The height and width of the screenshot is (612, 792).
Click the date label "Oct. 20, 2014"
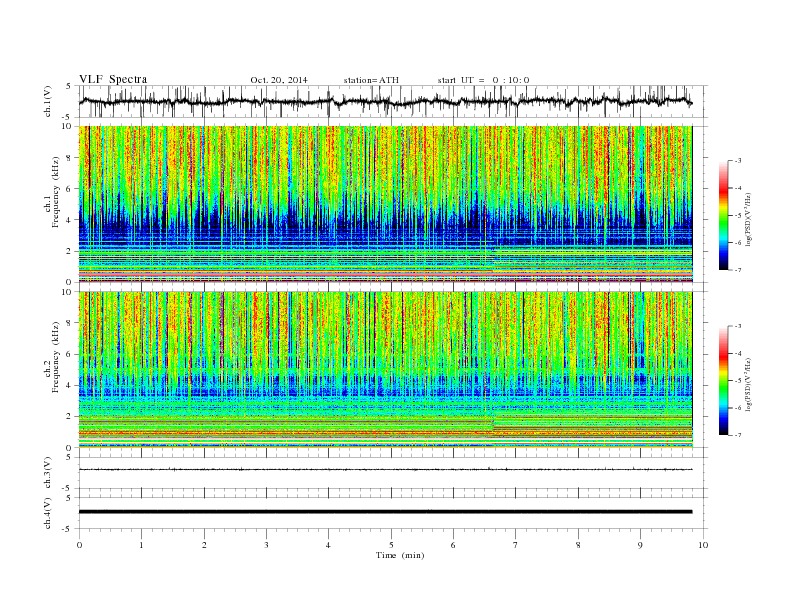coord(279,80)
